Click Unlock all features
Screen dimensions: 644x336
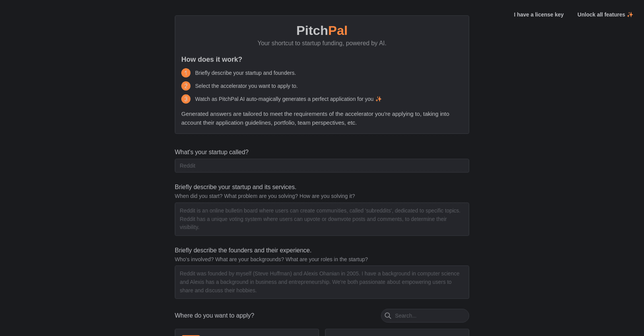pos(601,15)
